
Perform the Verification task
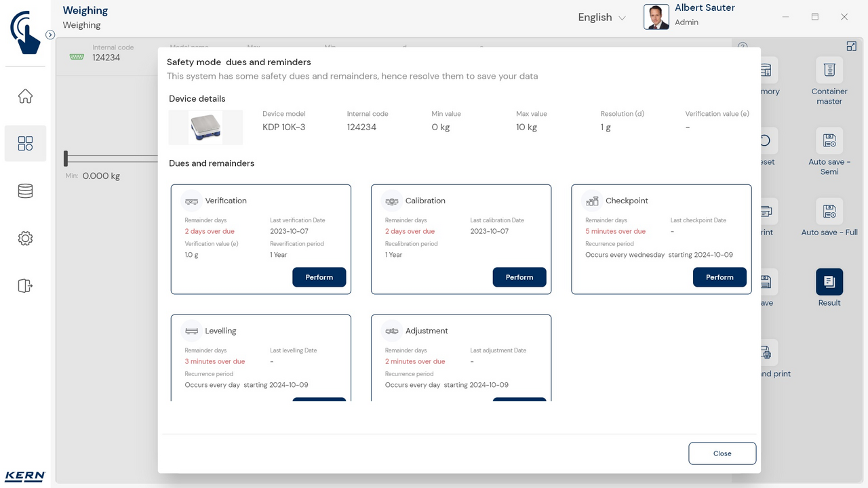319,277
